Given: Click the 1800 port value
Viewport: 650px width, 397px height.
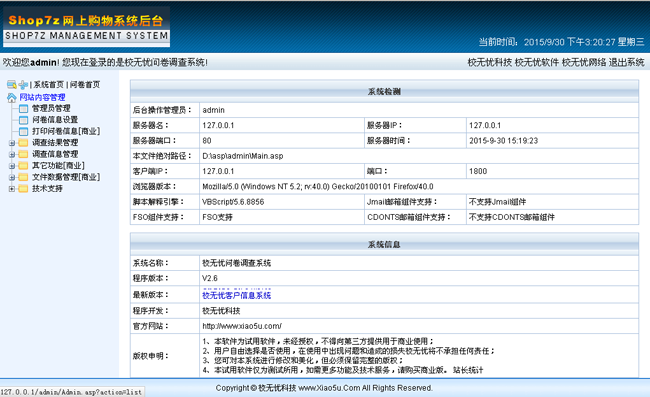Looking at the screenshot, I should (x=478, y=172).
